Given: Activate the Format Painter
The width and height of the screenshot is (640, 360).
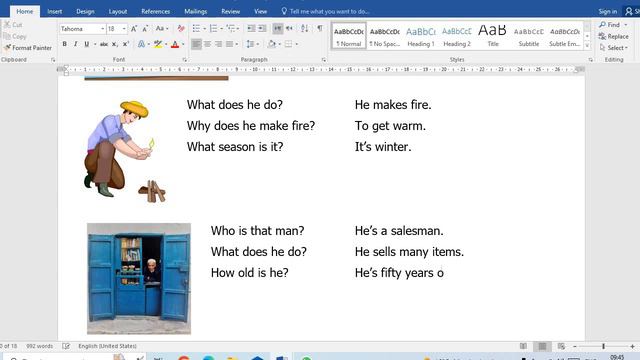Looking at the screenshot, I should (28, 48).
